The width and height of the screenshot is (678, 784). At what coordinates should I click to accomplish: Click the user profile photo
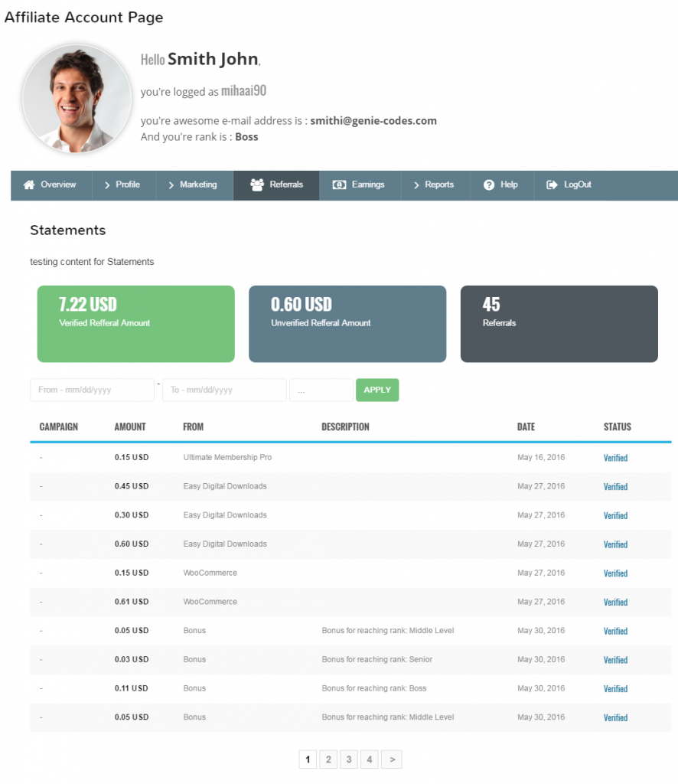tap(77, 99)
